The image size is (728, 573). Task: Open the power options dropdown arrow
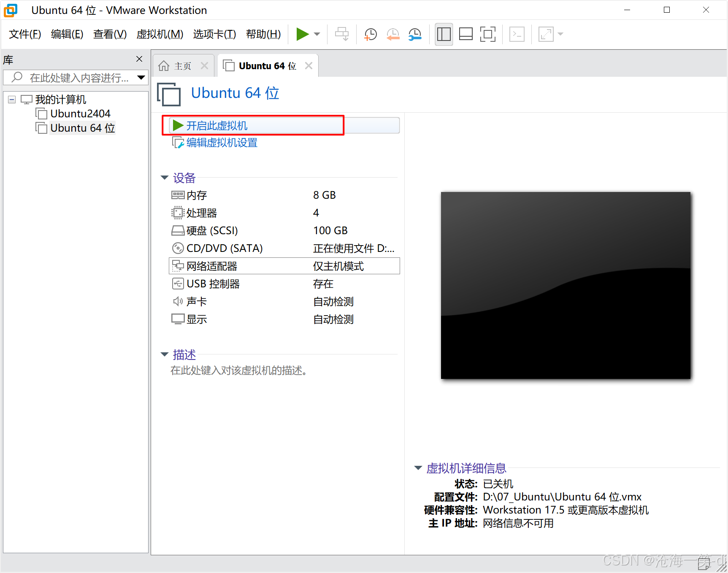coord(317,34)
